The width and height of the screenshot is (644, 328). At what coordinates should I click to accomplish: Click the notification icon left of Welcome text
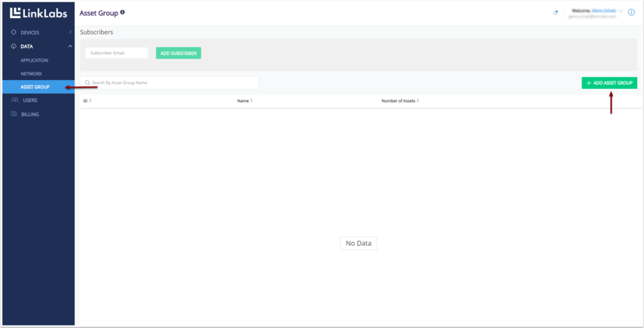(x=556, y=13)
